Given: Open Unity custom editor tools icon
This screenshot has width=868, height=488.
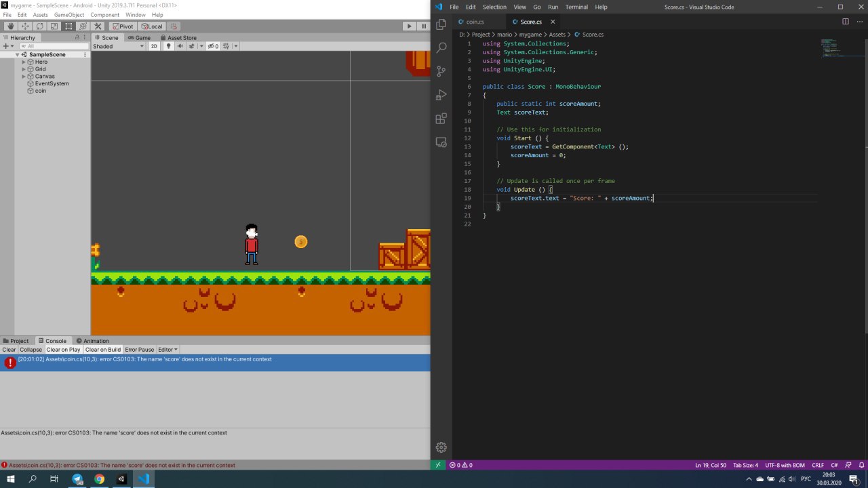Looking at the screenshot, I should pyautogui.click(x=98, y=26).
